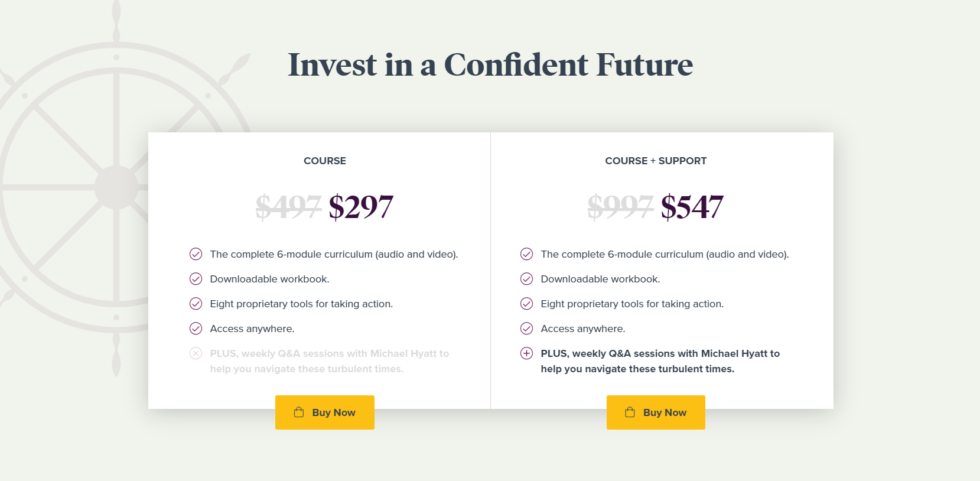Click the COURSE plan heading
Viewport: 980px width, 481px height.
pyautogui.click(x=325, y=161)
